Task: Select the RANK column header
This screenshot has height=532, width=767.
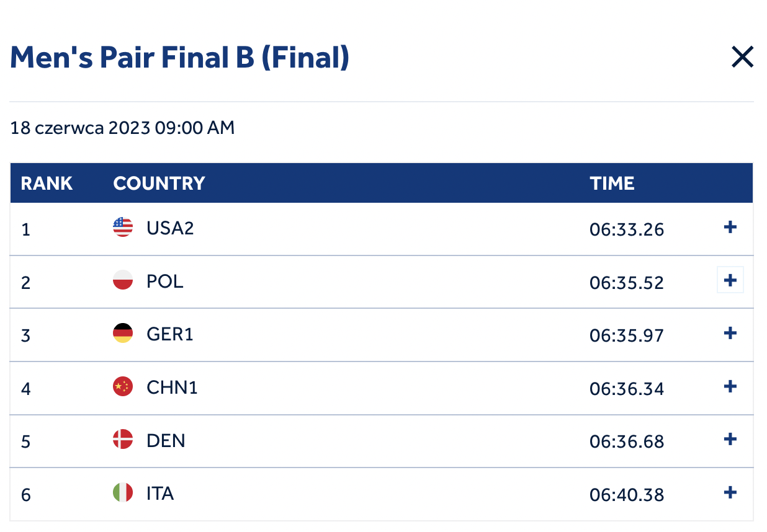Action: coord(47,184)
